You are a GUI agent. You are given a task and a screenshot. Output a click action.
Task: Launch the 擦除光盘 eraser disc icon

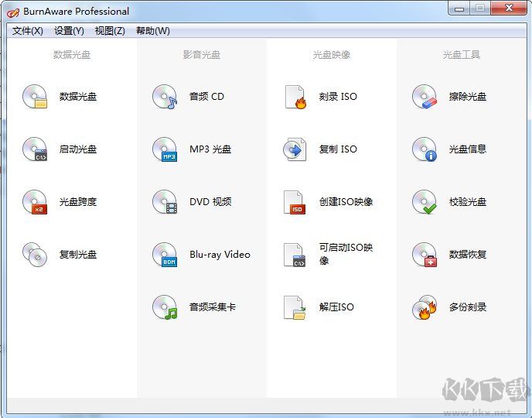(x=425, y=97)
